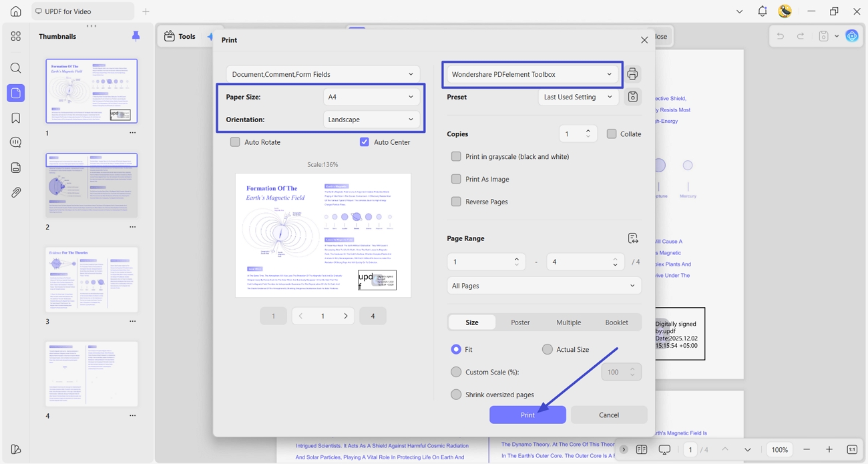
Task: Jump to last preview page 4
Action: click(x=373, y=316)
